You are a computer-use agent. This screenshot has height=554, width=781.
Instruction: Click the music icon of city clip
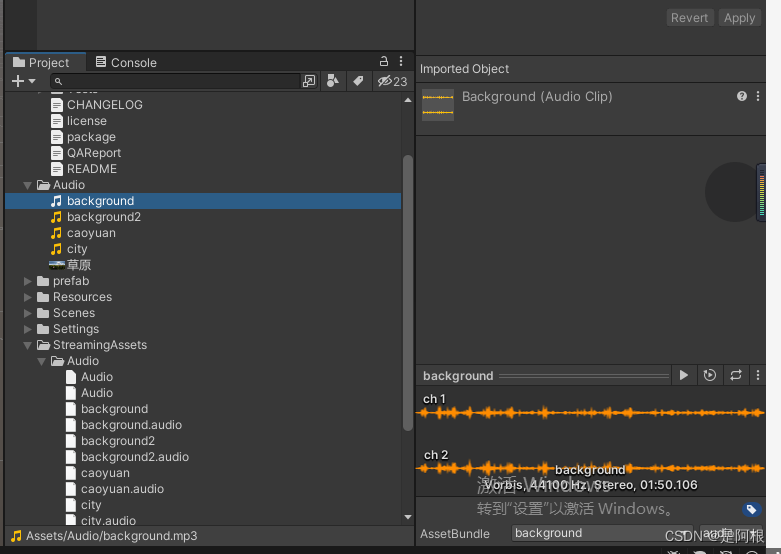pyautogui.click(x=56, y=249)
